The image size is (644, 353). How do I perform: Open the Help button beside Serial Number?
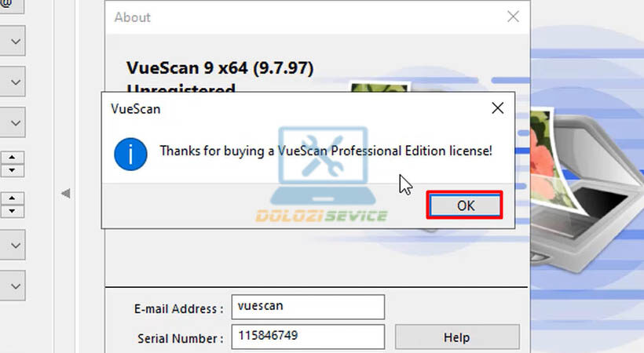coord(457,337)
